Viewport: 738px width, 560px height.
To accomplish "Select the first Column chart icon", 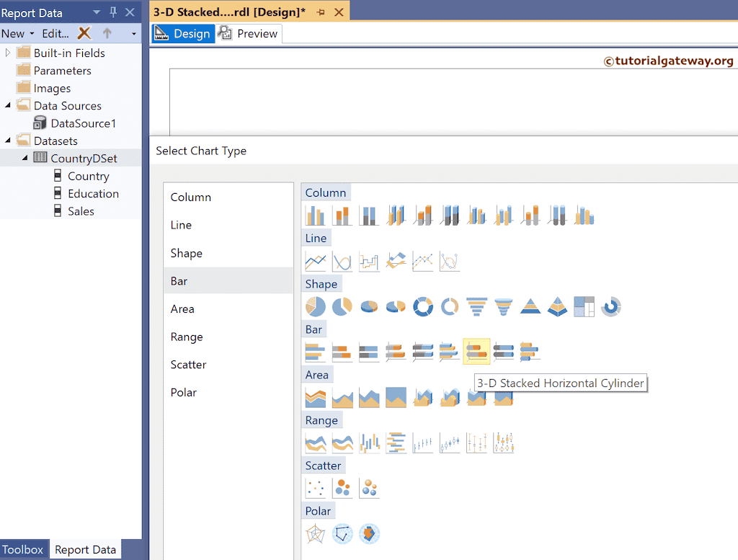I will click(316, 215).
